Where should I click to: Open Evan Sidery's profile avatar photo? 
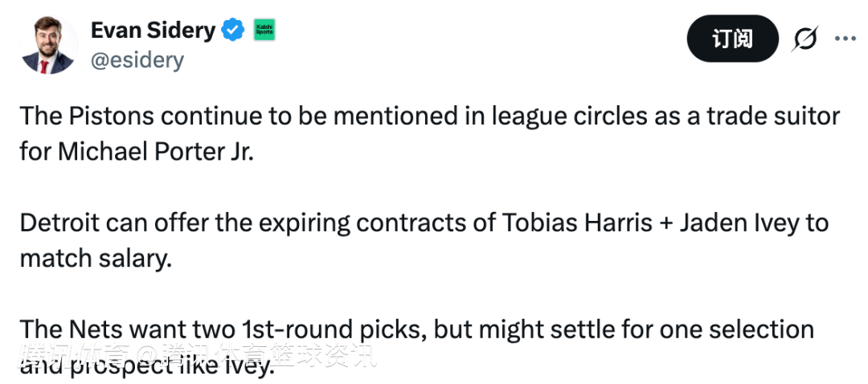coord(48,45)
